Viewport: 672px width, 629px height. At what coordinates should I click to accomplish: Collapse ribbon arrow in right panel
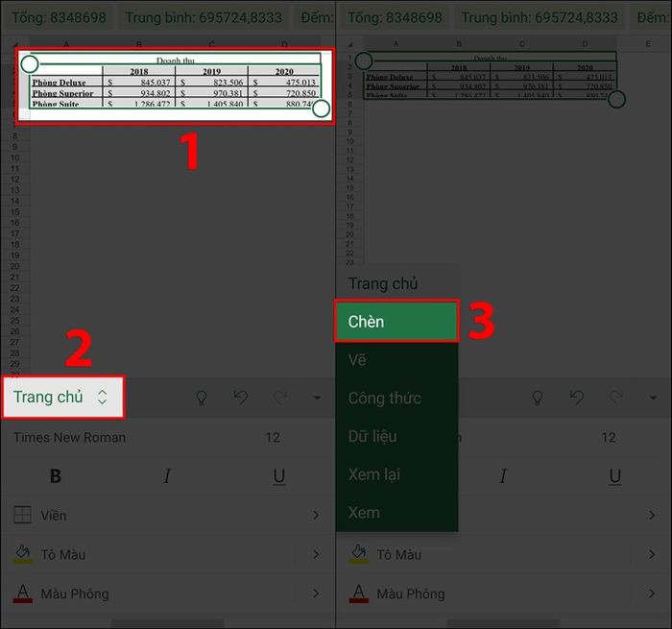point(653,398)
